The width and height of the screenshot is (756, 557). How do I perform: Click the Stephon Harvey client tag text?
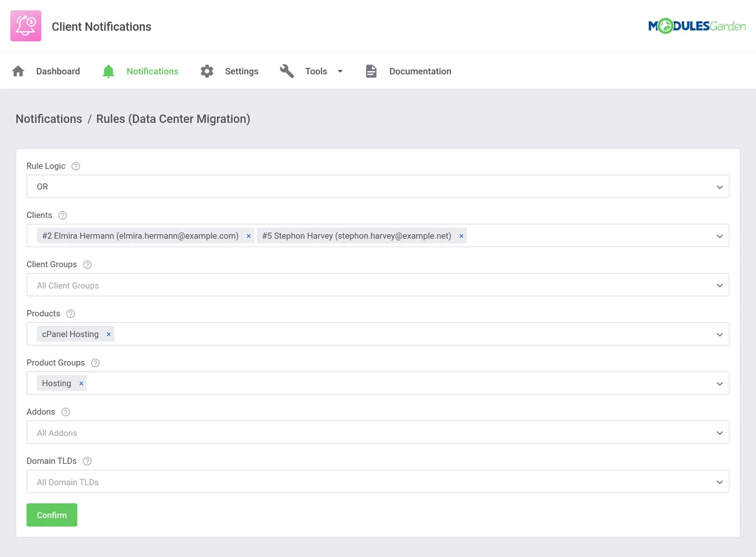[357, 236]
